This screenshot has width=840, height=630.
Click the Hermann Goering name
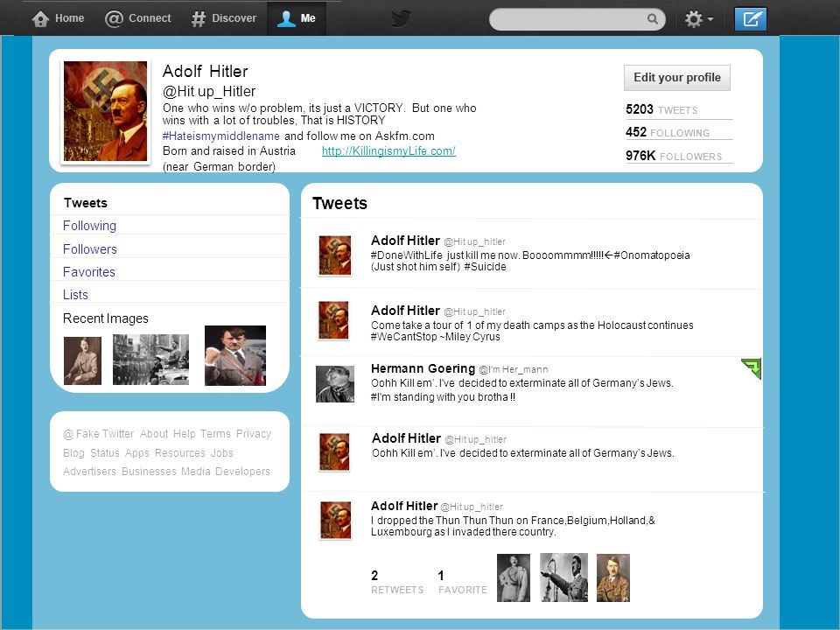[x=423, y=368]
